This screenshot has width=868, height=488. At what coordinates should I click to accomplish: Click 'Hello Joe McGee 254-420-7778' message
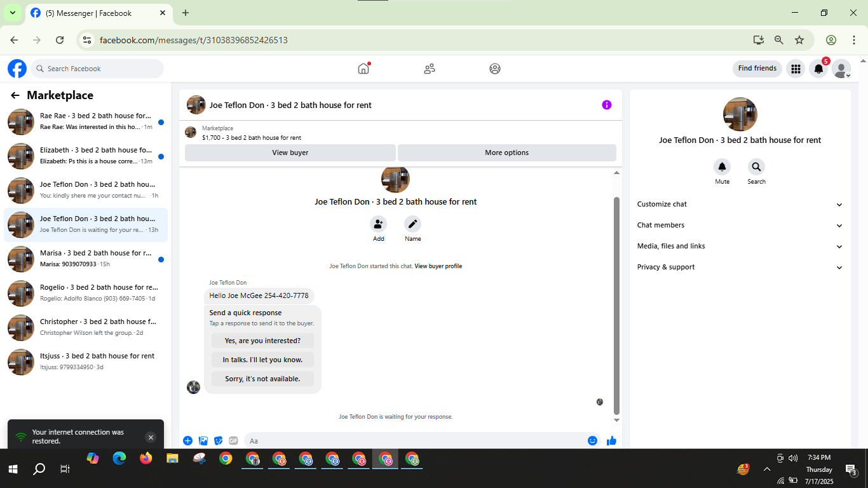[x=259, y=295]
